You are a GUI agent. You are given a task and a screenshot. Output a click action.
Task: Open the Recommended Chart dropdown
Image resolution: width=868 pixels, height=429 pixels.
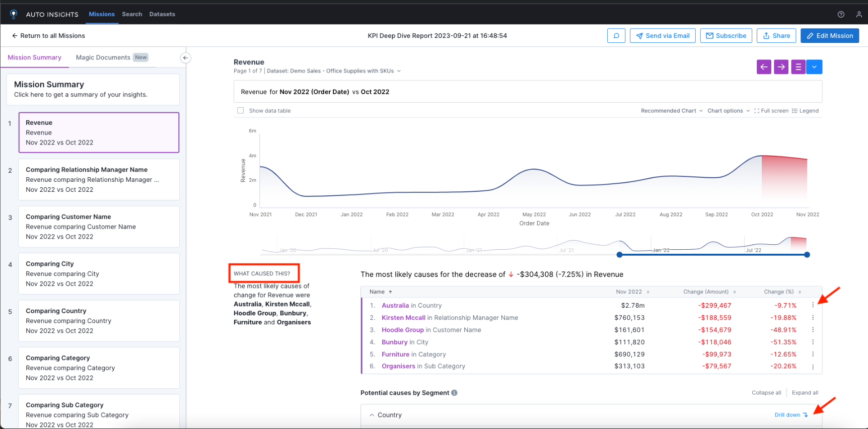tap(671, 111)
